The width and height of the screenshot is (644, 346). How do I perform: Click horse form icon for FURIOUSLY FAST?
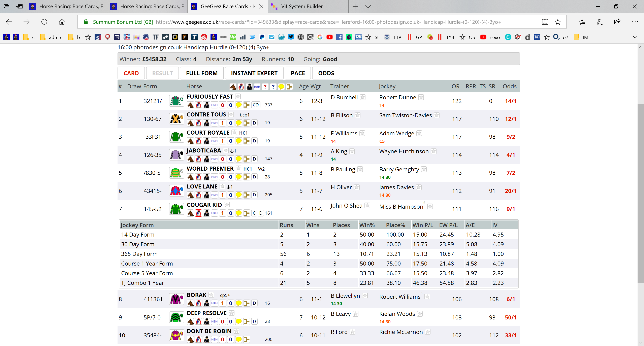pos(191,105)
